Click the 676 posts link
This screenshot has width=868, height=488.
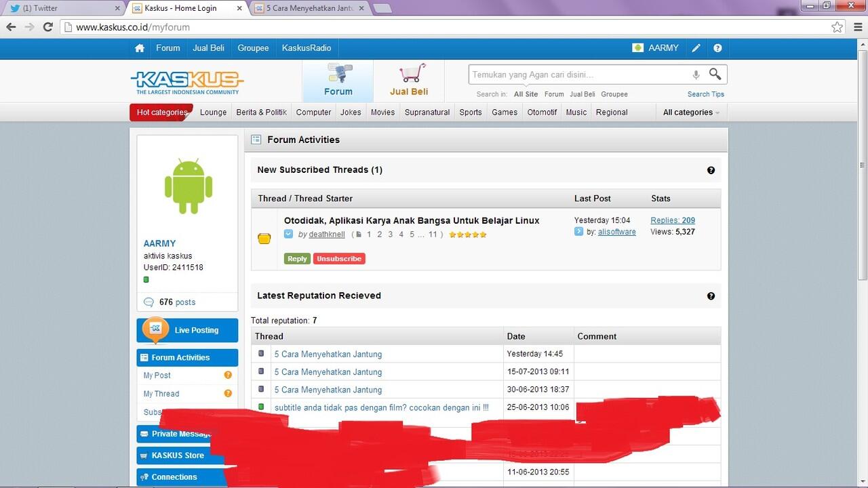(x=177, y=302)
